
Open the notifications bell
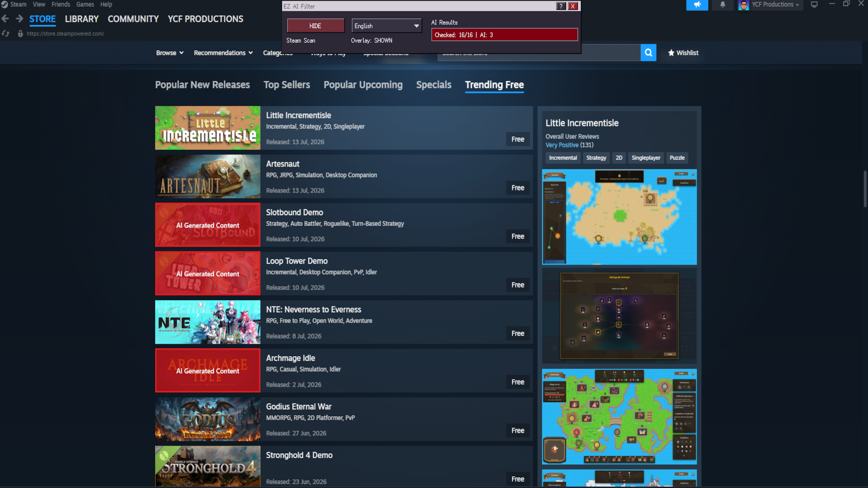[722, 5]
